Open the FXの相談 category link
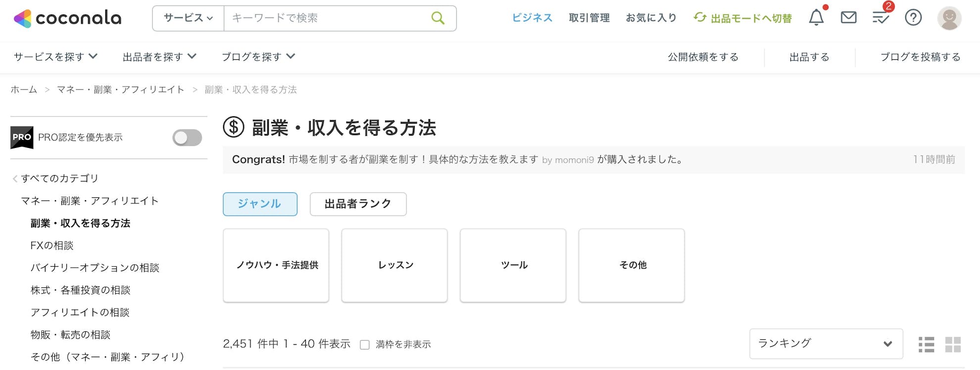 (52, 245)
